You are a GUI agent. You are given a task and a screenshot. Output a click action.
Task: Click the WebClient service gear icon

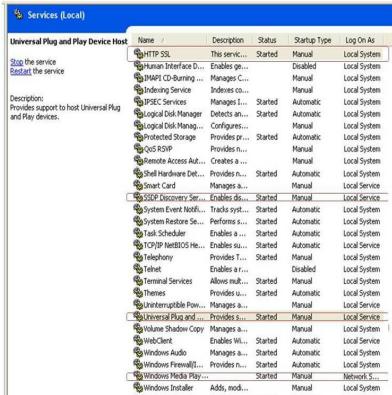pos(138,340)
